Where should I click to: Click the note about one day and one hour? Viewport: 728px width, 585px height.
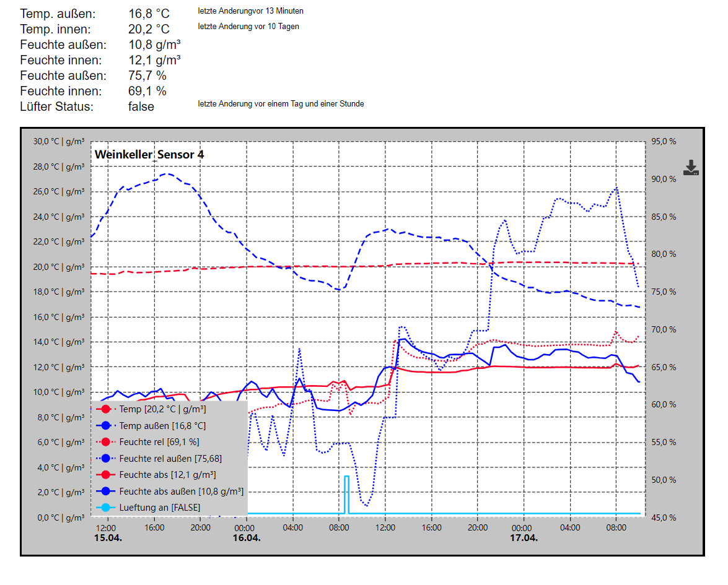281,104
